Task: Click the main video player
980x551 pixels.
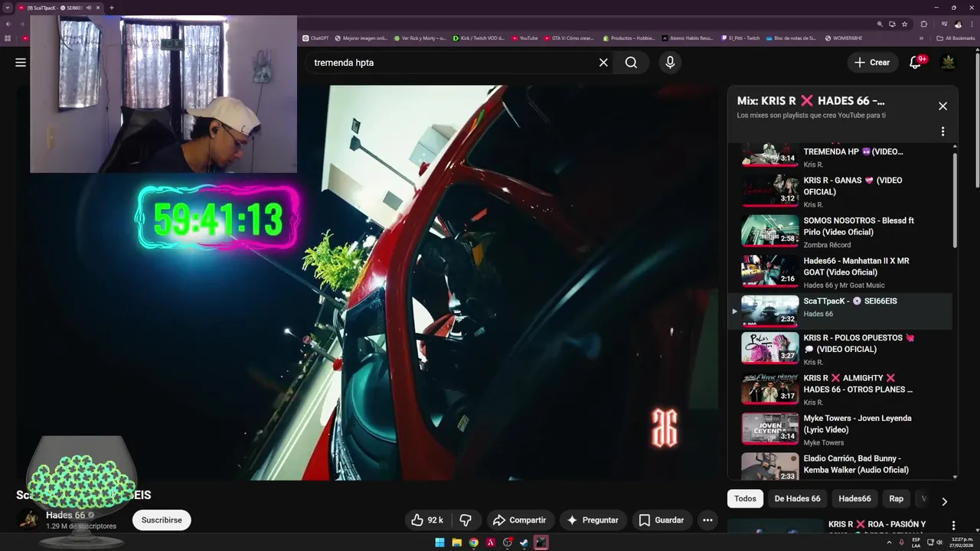Action: pyautogui.click(x=367, y=282)
